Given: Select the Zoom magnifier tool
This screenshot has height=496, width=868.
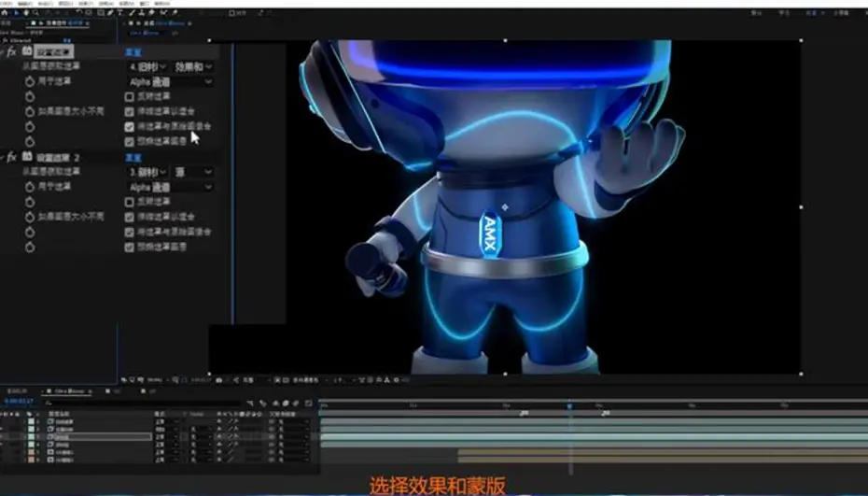Looking at the screenshot, I should point(35,12).
